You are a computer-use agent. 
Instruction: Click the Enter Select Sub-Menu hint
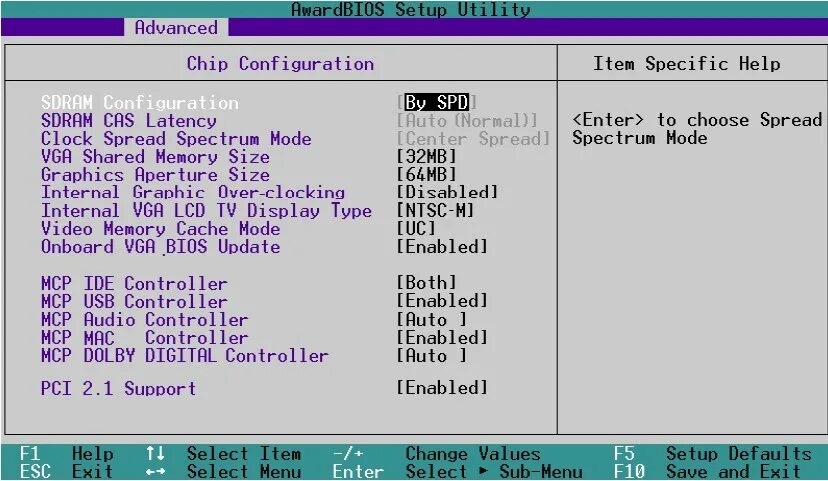point(457,471)
